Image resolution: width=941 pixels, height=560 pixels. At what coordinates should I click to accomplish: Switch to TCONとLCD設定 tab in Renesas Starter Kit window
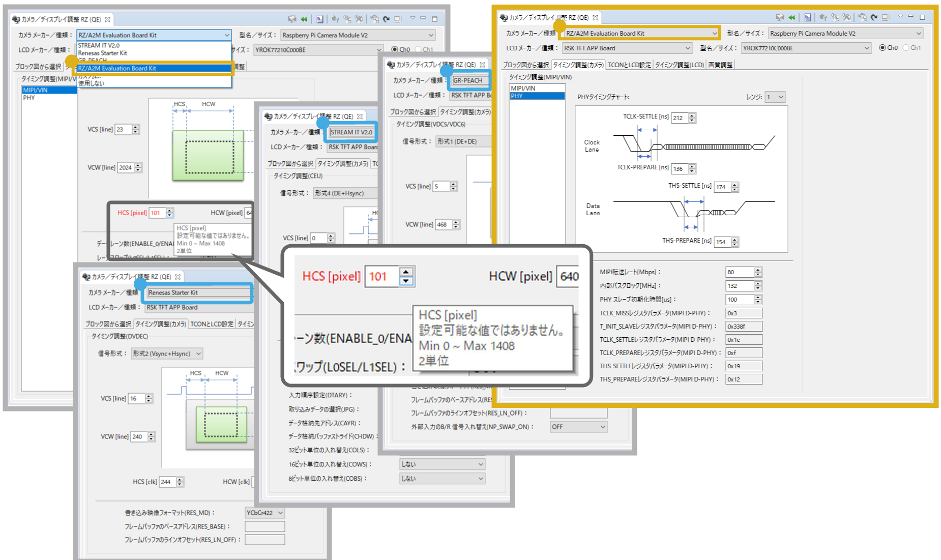pos(212,324)
